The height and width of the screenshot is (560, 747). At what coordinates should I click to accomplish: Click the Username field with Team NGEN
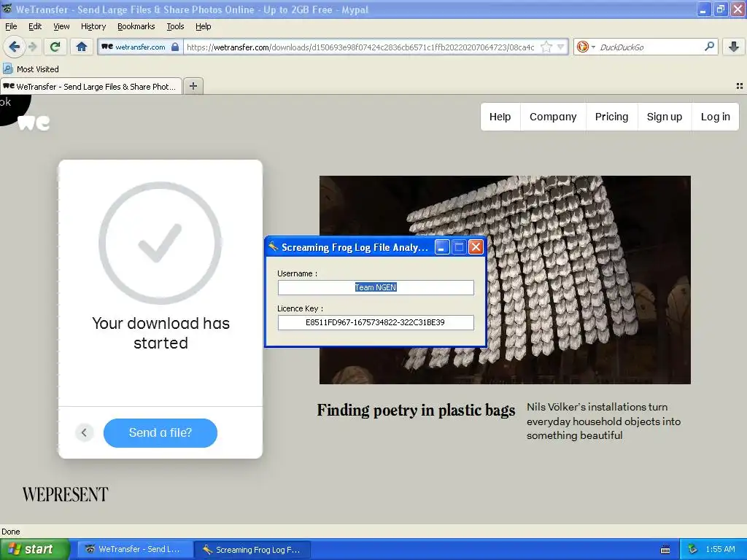376,287
